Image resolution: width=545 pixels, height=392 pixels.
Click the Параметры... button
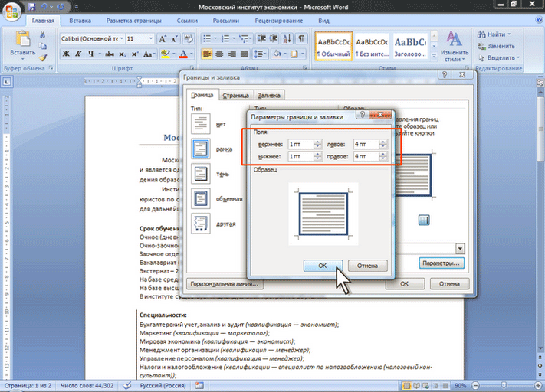[x=441, y=263]
